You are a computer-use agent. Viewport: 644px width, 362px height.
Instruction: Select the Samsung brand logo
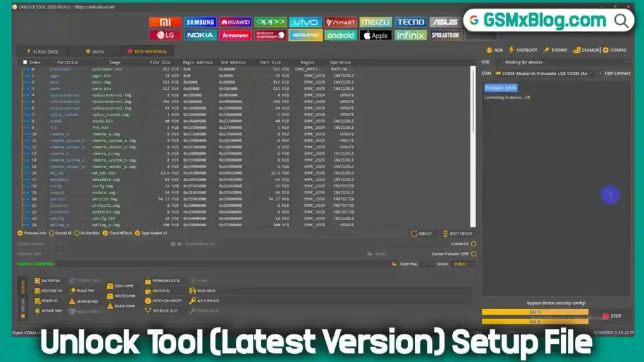click(x=200, y=22)
